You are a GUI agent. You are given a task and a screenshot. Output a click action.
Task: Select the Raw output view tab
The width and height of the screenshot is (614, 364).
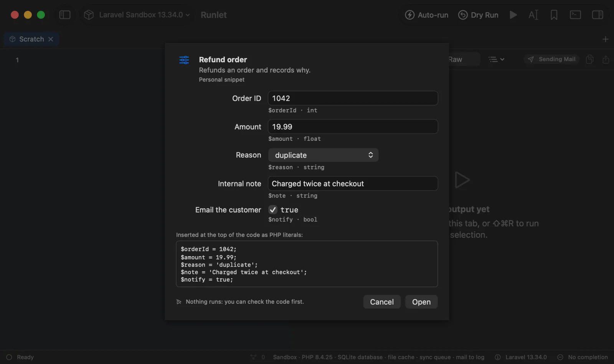(x=455, y=59)
